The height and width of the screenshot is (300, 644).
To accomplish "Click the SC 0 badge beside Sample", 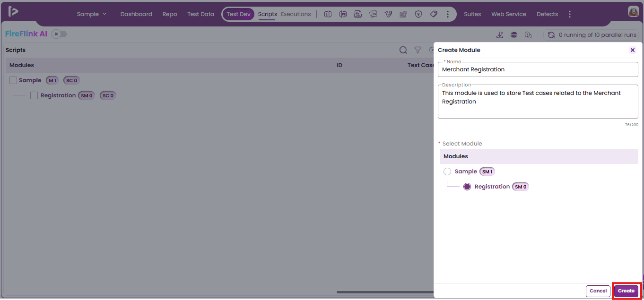I will pos(71,80).
